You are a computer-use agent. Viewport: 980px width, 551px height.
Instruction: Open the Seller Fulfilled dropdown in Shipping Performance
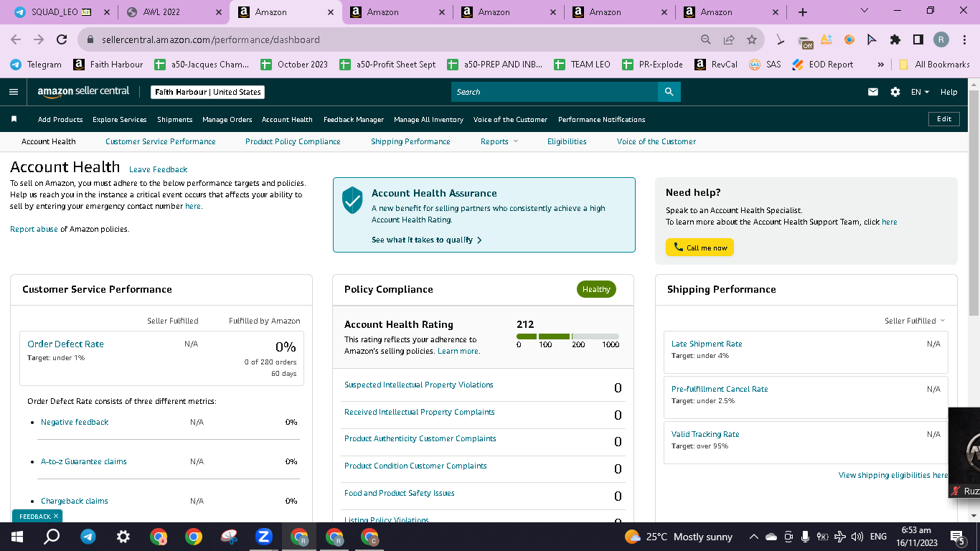(x=915, y=321)
